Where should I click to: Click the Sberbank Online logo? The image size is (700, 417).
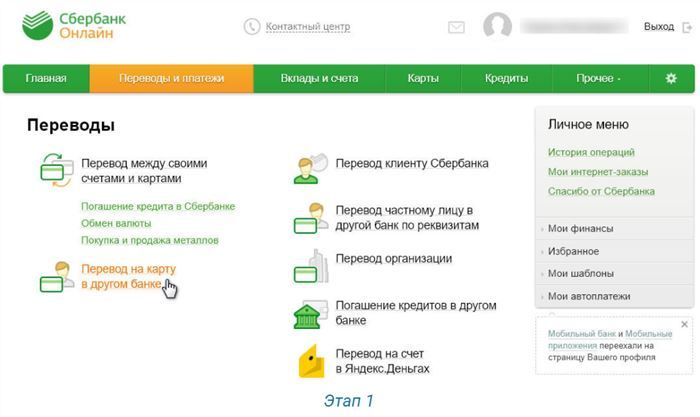74,25
